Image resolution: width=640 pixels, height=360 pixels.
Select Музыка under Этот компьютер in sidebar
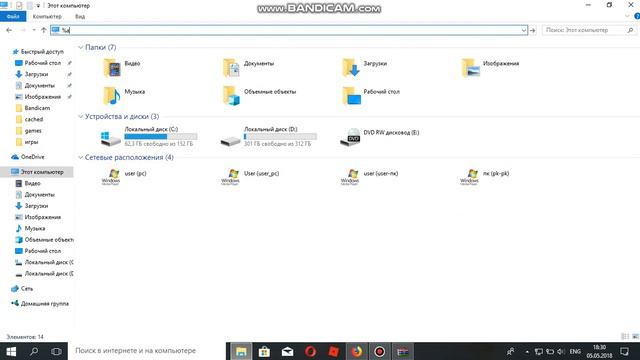click(x=30, y=229)
